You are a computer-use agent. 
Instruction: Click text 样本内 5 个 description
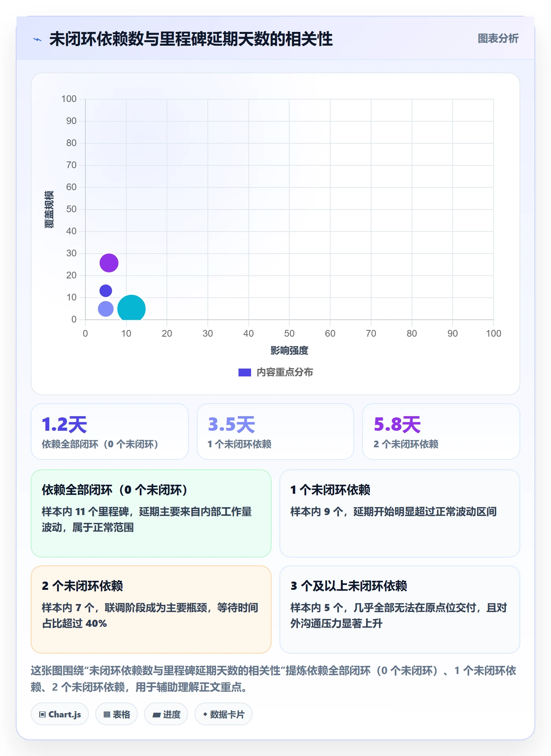pyautogui.click(x=399, y=615)
